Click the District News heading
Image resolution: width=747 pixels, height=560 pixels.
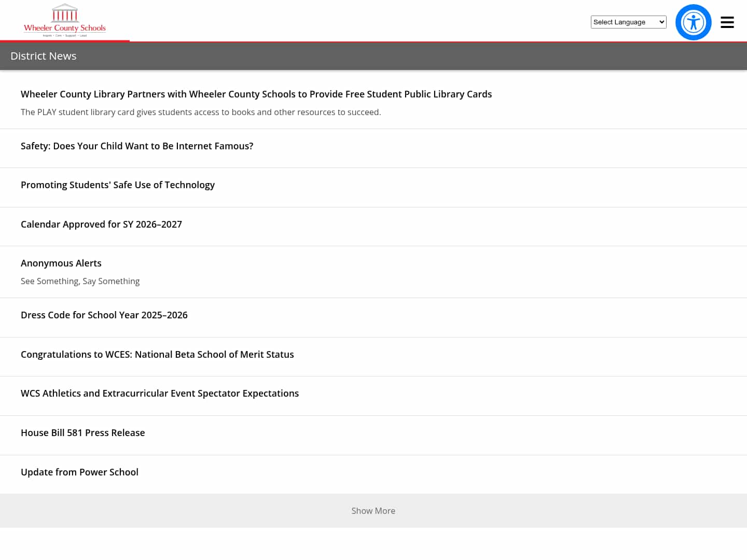(x=44, y=56)
